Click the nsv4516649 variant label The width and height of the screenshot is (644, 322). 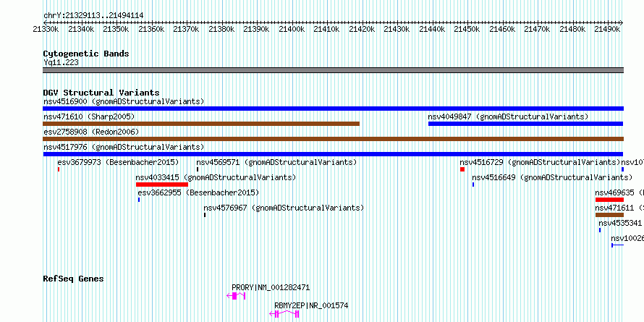tap(552, 177)
